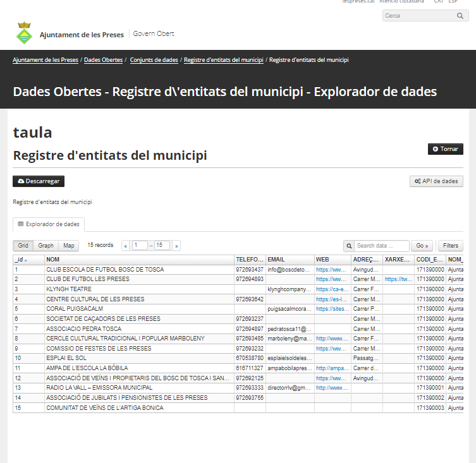Click the Search data input field
Image resolution: width=476 pixels, height=463 pixels.
(382, 245)
